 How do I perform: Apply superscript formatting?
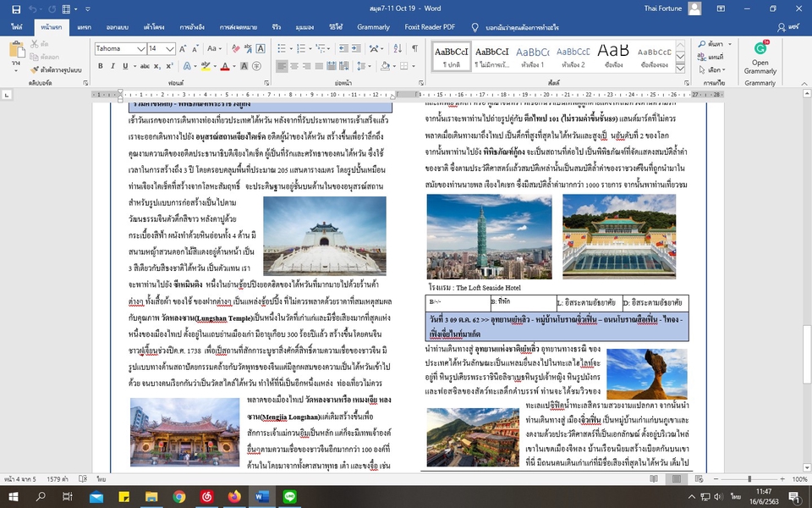(x=169, y=66)
